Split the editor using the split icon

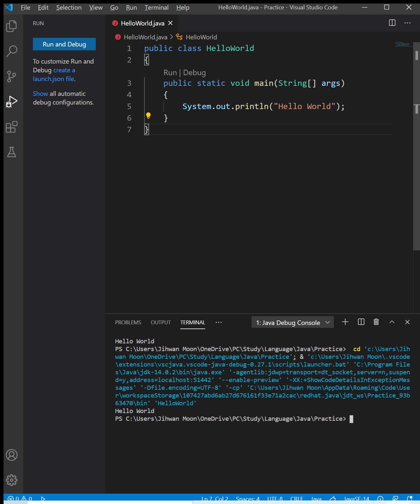click(392, 23)
